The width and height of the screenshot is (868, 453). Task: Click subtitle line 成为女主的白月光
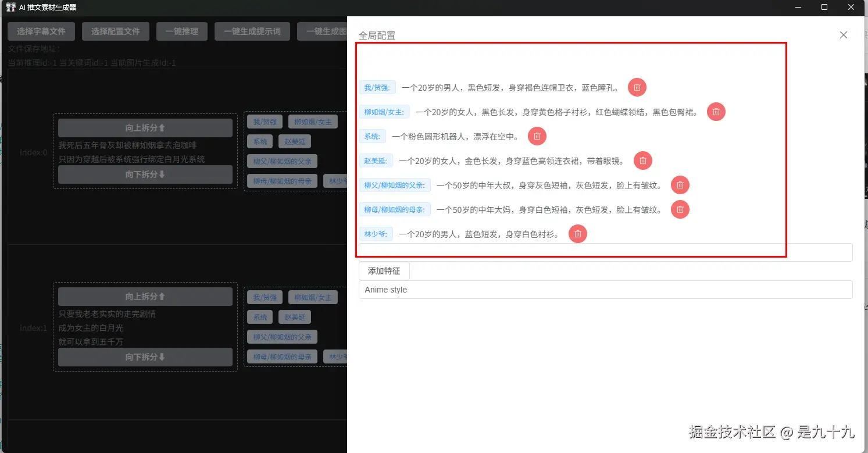[x=91, y=328]
